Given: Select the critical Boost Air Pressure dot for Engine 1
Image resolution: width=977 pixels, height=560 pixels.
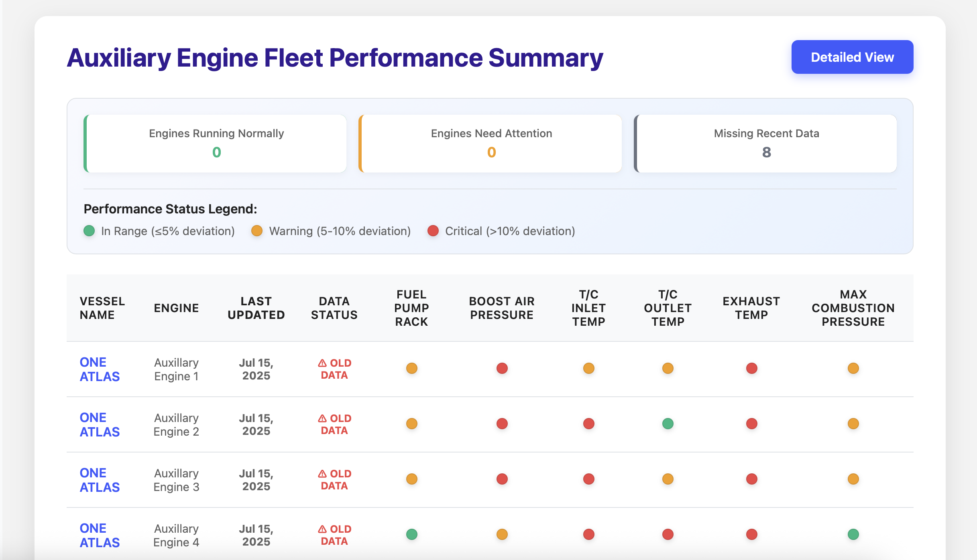Looking at the screenshot, I should coord(502,368).
